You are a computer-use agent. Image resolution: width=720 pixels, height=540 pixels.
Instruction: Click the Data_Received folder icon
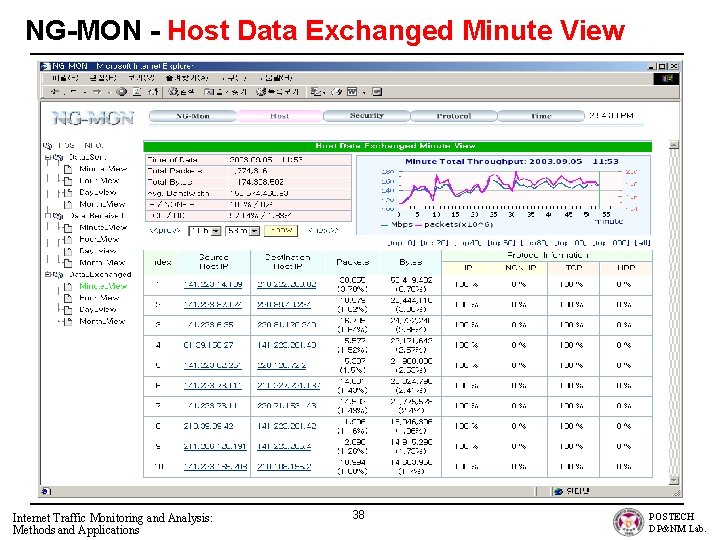point(57,215)
